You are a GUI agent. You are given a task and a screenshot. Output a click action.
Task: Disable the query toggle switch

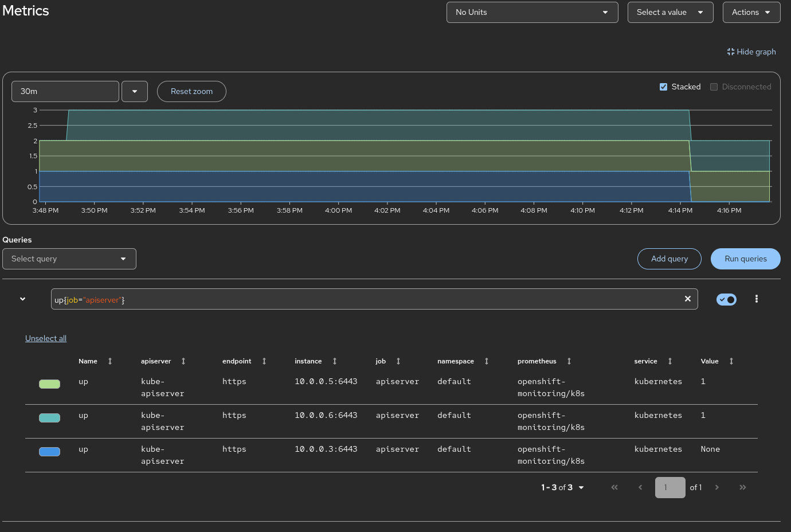click(726, 299)
